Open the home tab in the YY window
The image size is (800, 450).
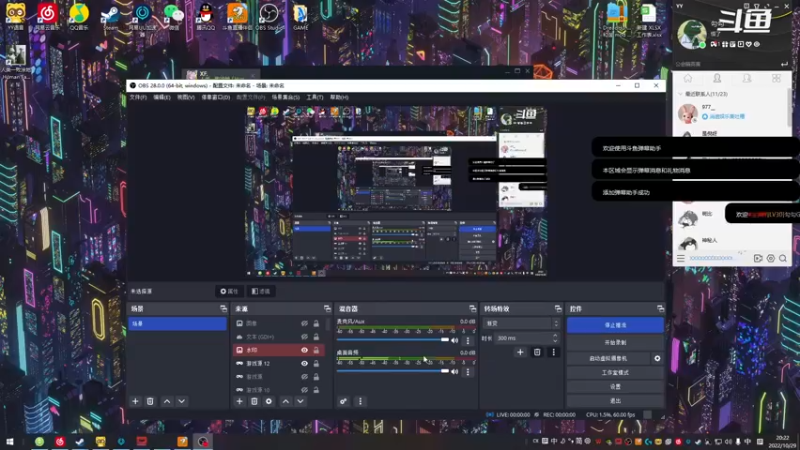(688, 78)
